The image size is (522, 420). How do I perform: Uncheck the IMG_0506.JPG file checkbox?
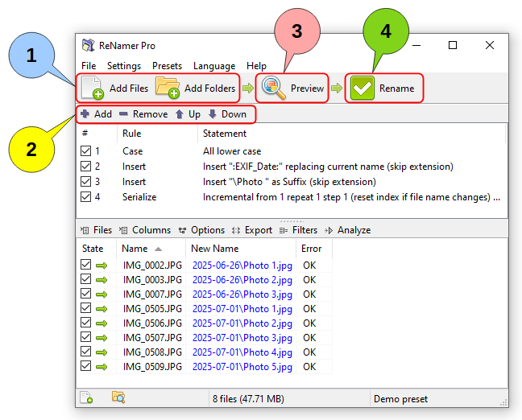click(86, 323)
